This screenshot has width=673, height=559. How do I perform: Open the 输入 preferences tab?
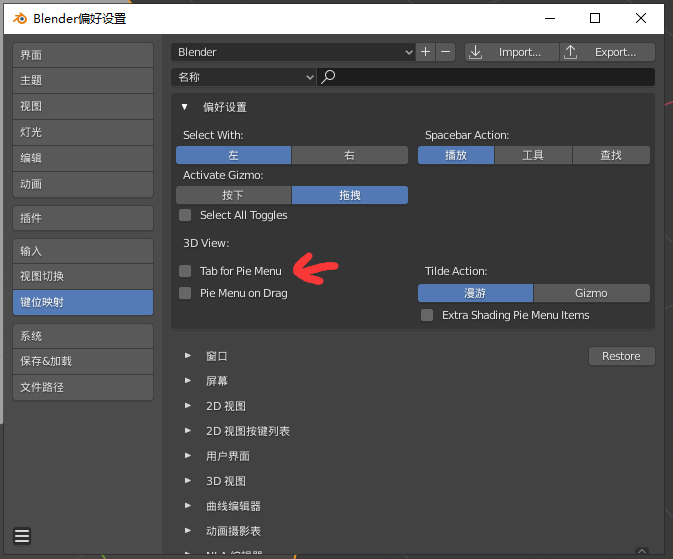pyautogui.click(x=83, y=251)
